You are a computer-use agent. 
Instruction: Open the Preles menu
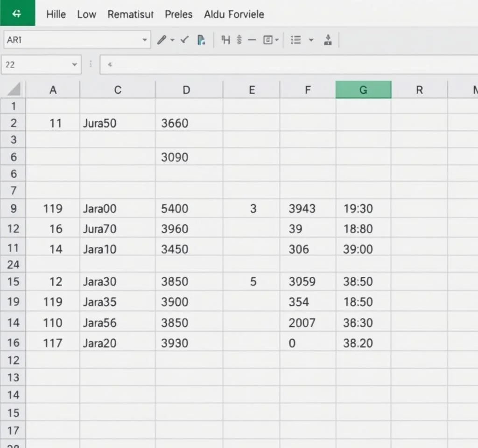[x=178, y=14]
